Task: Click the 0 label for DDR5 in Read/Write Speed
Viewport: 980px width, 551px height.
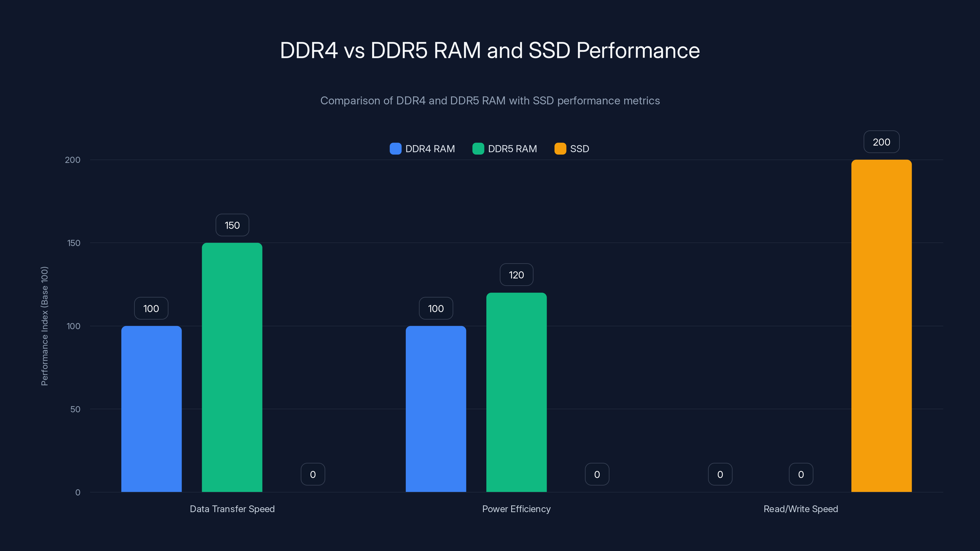Action: pyautogui.click(x=801, y=474)
